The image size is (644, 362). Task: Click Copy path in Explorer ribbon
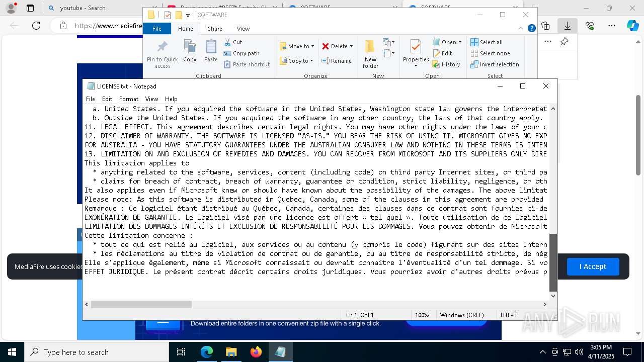click(242, 53)
